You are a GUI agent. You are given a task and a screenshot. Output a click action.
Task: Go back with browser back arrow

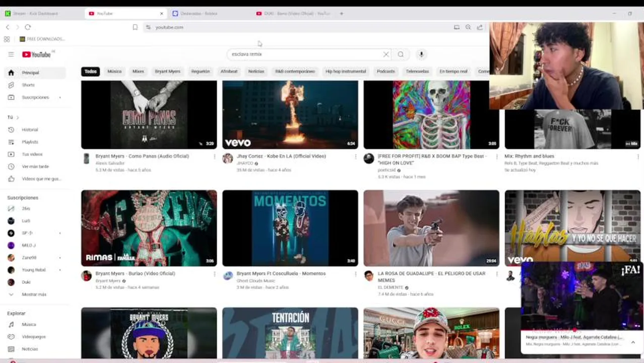click(8, 27)
